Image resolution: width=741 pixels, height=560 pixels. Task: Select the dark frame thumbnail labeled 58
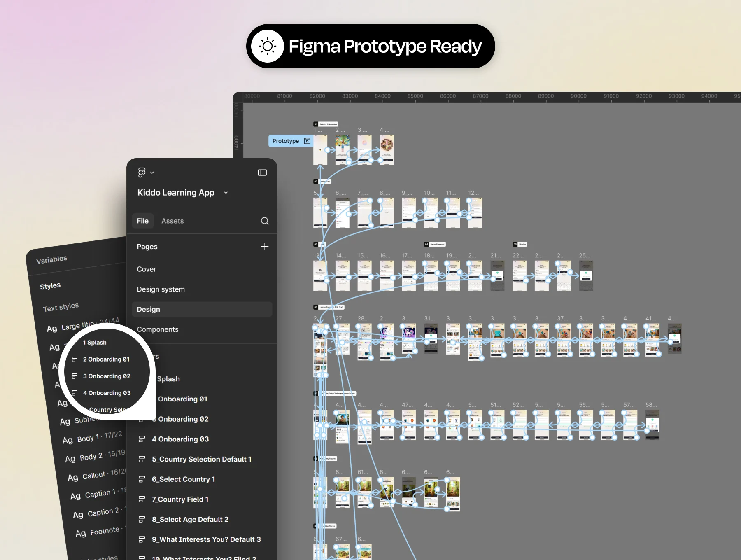pos(652,425)
